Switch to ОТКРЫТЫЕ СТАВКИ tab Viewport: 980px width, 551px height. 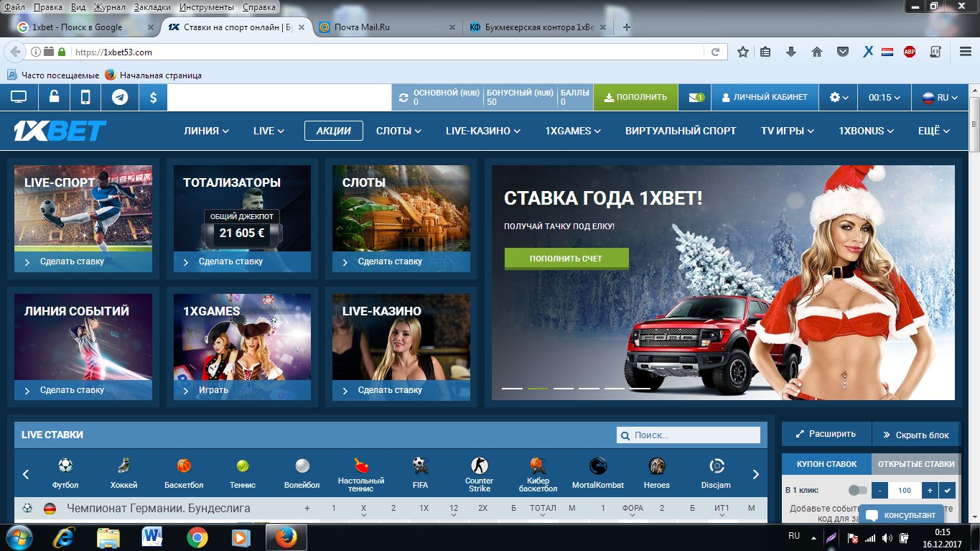click(916, 464)
